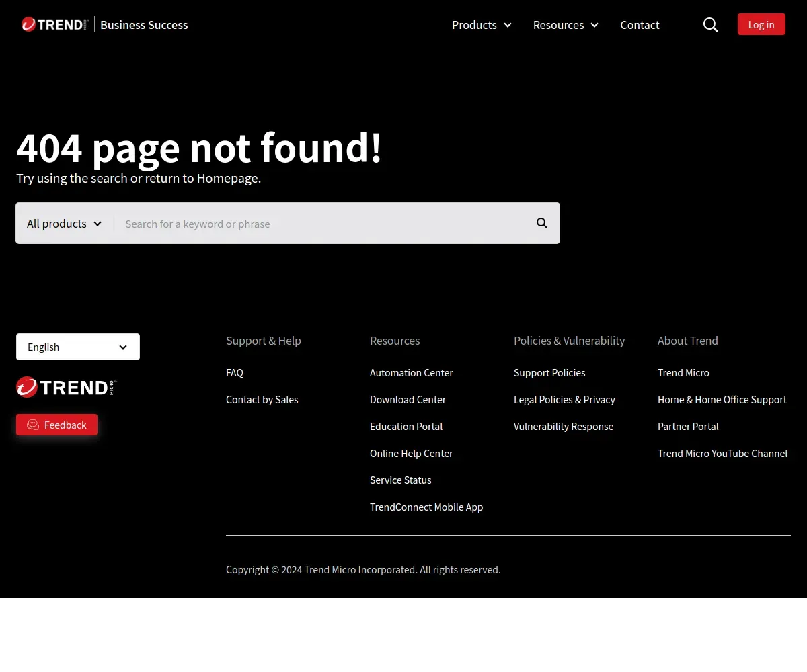Click the 404 page not found heading

pyautogui.click(x=199, y=148)
